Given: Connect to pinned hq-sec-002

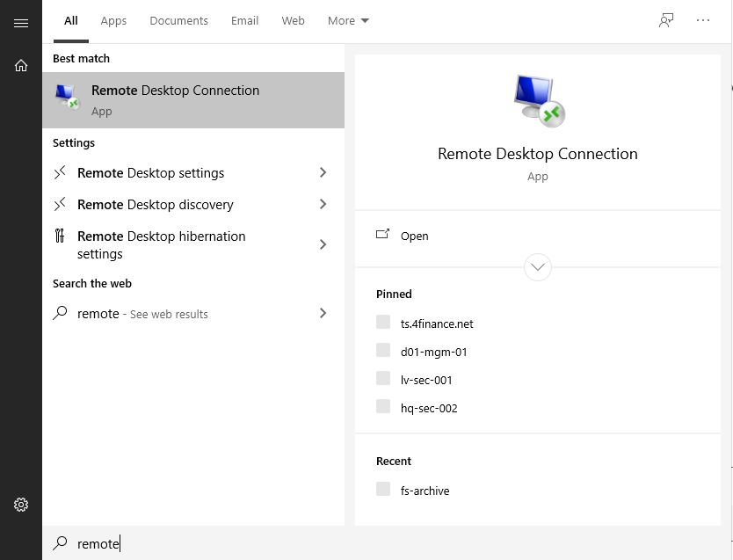Looking at the screenshot, I should coord(429,408).
